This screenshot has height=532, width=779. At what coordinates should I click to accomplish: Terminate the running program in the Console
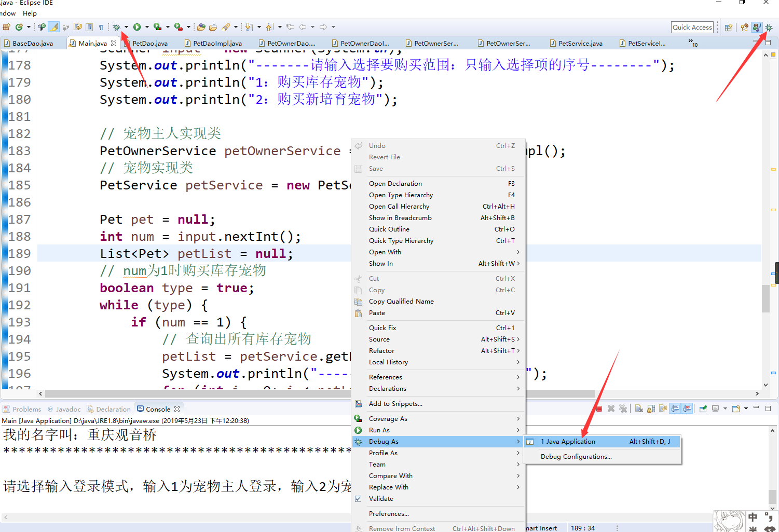(x=599, y=408)
